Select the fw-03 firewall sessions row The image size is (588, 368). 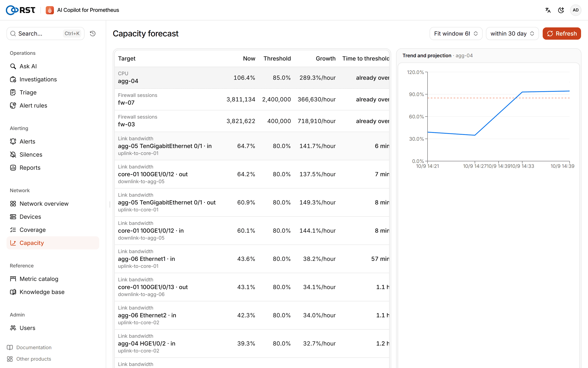pyautogui.click(x=252, y=121)
